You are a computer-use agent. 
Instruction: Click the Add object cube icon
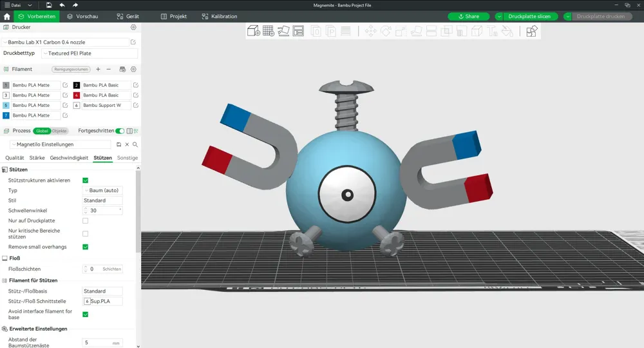pyautogui.click(x=253, y=31)
